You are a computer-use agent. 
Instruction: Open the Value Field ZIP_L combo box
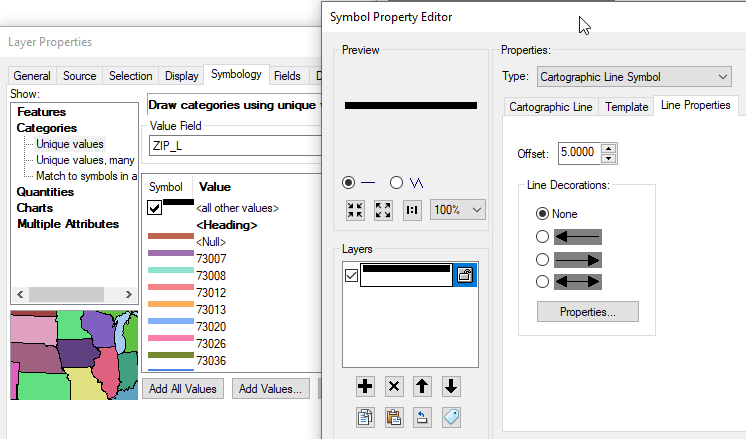[x=236, y=146]
